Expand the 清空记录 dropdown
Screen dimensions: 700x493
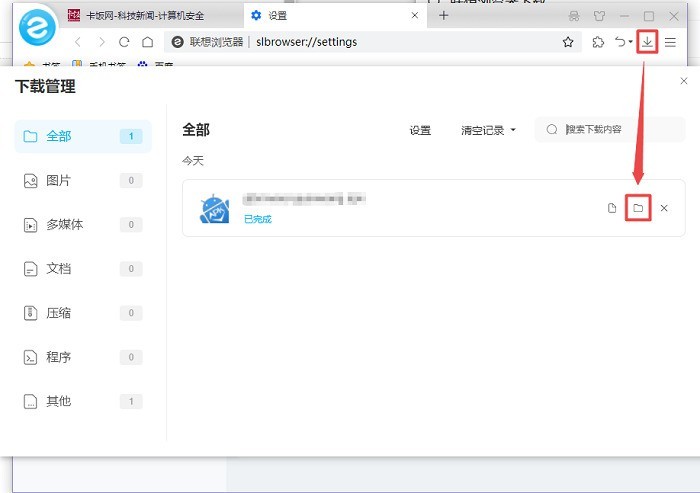pyautogui.click(x=488, y=130)
